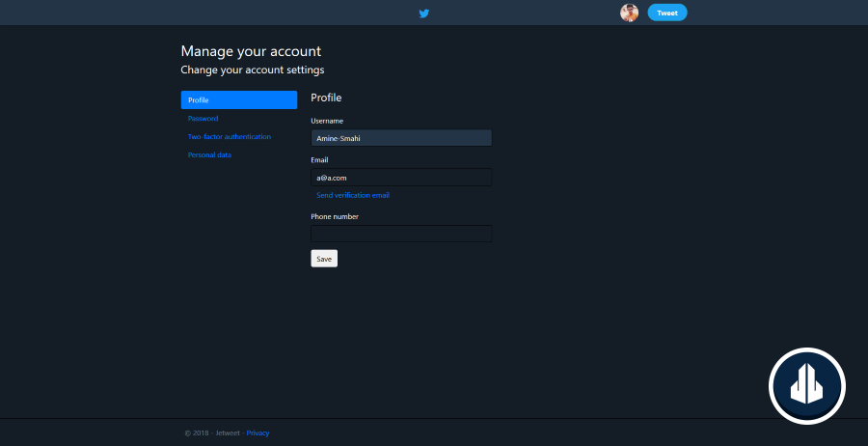
Task: Select the Profile tab in sidebar
Action: tap(239, 100)
